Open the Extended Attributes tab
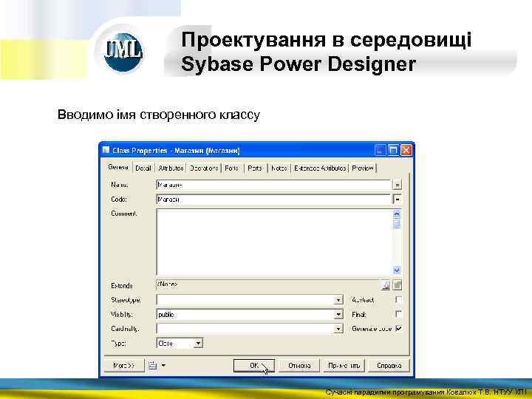The height and width of the screenshot is (399, 532). [320, 168]
